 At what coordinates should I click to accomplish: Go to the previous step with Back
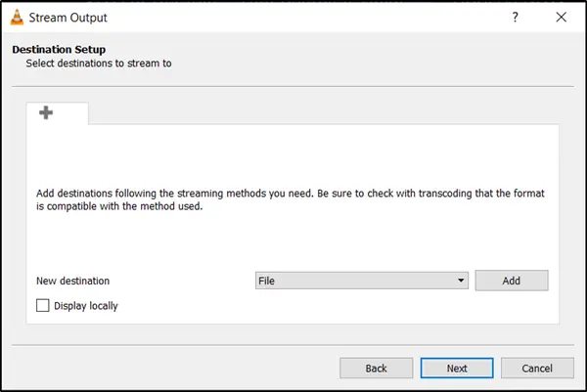pyautogui.click(x=376, y=369)
